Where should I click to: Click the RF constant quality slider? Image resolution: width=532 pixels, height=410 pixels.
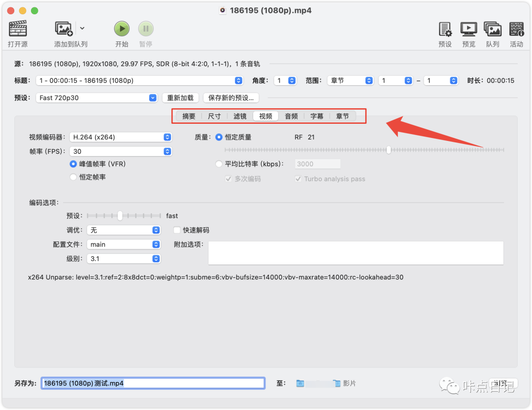pos(389,150)
